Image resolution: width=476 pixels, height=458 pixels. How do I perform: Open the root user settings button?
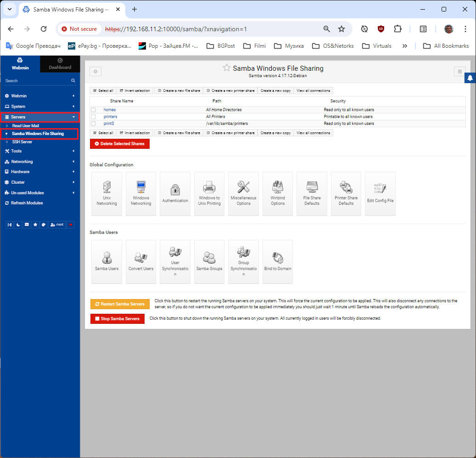57,225
